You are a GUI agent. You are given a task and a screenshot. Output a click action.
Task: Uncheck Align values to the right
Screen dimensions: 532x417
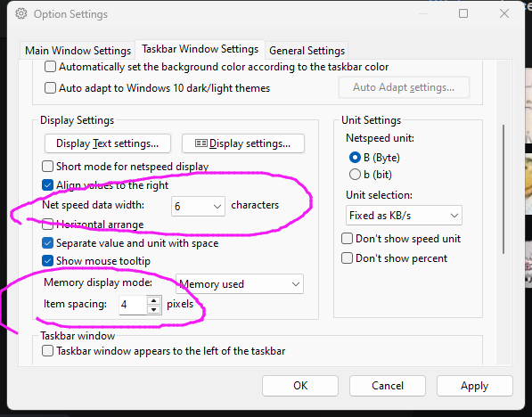47,185
